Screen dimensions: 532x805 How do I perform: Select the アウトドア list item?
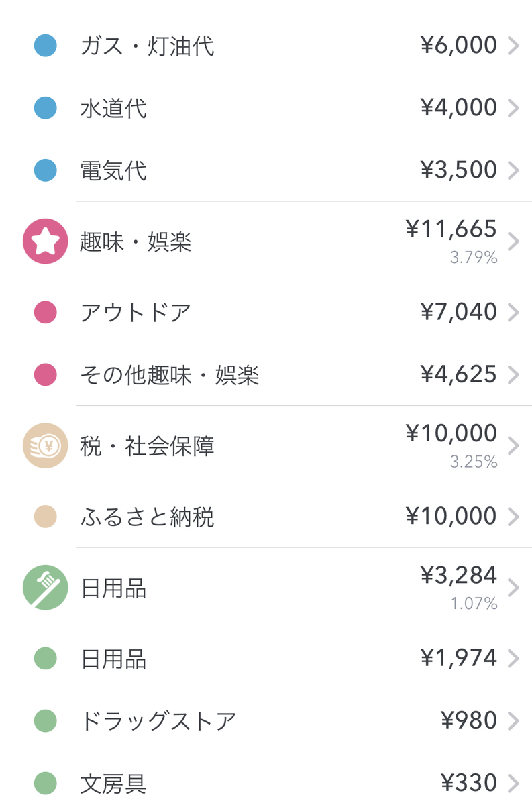(x=266, y=312)
